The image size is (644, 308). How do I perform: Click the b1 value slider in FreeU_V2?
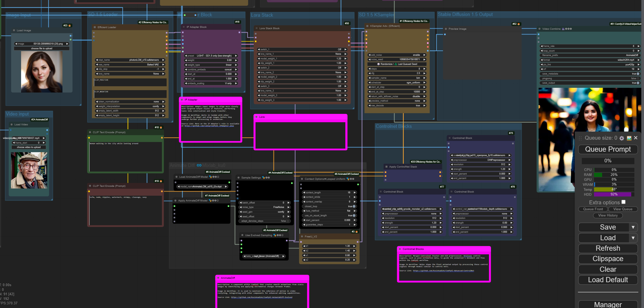coord(329,246)
